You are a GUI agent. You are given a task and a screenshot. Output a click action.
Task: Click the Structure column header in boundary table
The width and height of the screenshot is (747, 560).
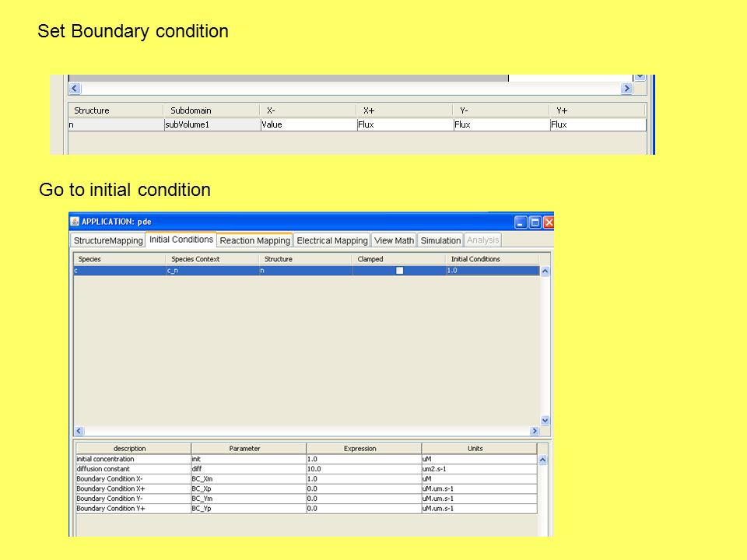116,110
